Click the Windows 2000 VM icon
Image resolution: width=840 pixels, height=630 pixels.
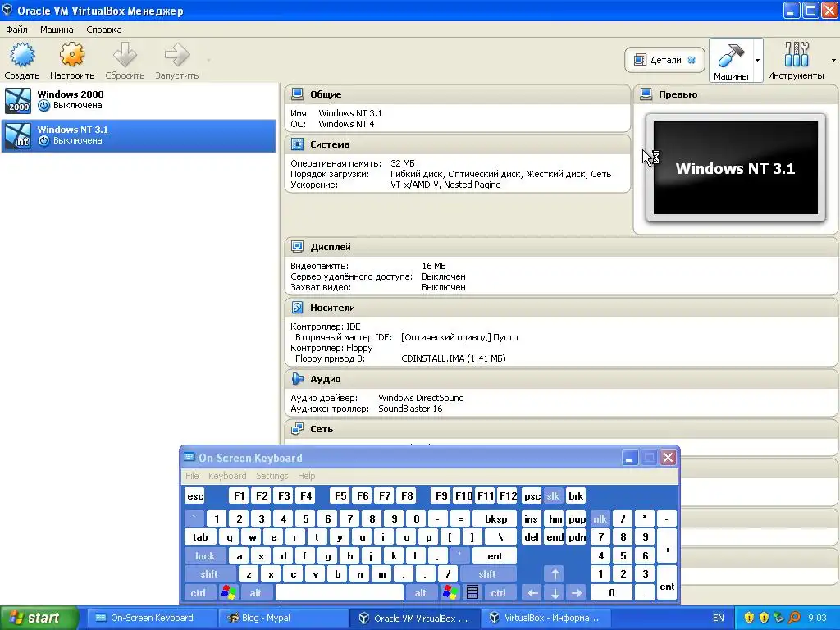point(18,101)
